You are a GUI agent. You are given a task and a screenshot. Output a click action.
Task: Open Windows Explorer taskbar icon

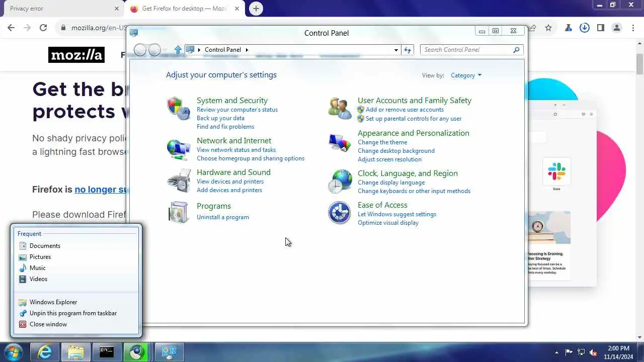[75, 352]
